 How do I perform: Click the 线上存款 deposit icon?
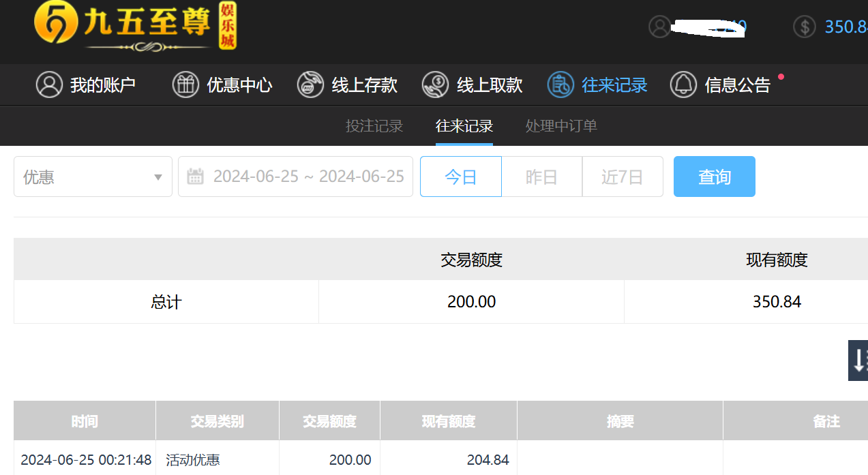(x=310, y=85)
